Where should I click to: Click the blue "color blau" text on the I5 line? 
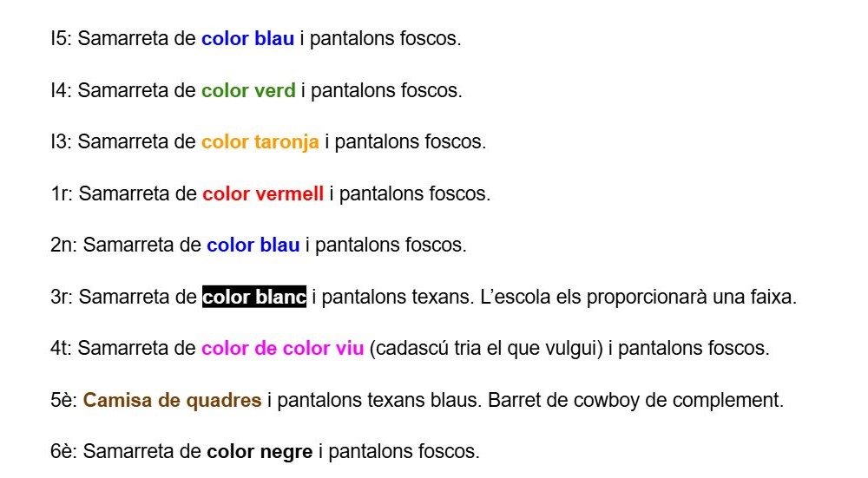(x=247, y=39)
